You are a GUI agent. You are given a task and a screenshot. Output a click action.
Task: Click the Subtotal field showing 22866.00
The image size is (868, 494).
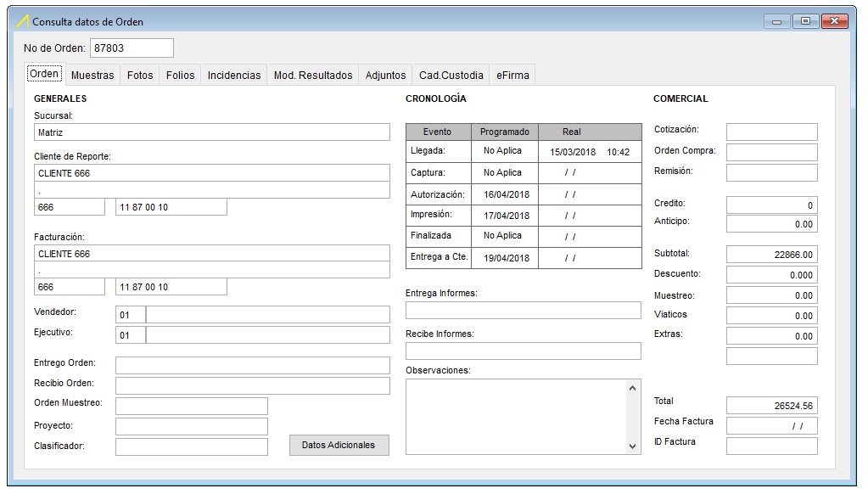771,255
